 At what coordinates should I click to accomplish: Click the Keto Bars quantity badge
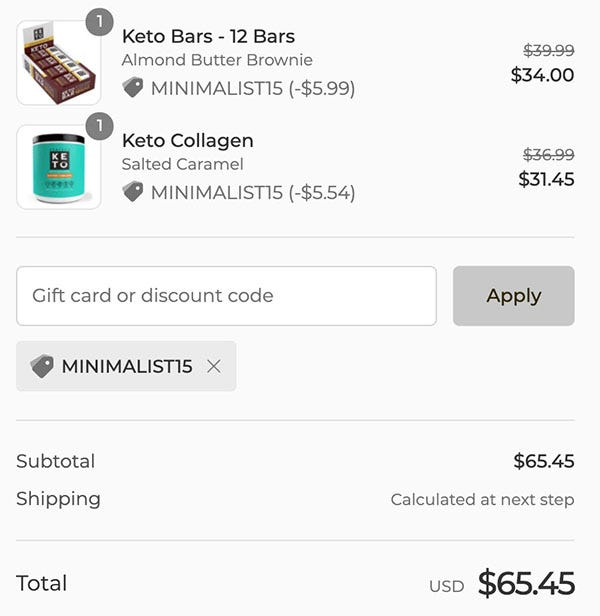pos(99,22)
